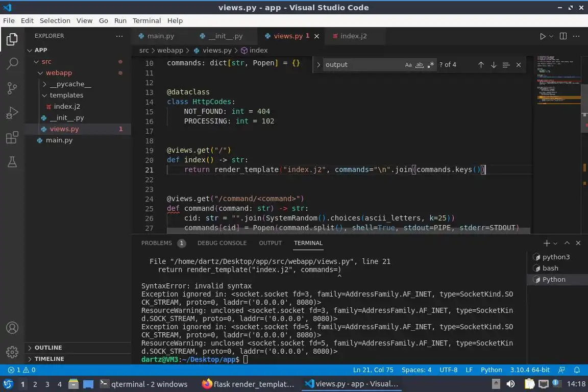Toggle find in selection
This screenshot has height=392, width=588.
pos(506,64)
